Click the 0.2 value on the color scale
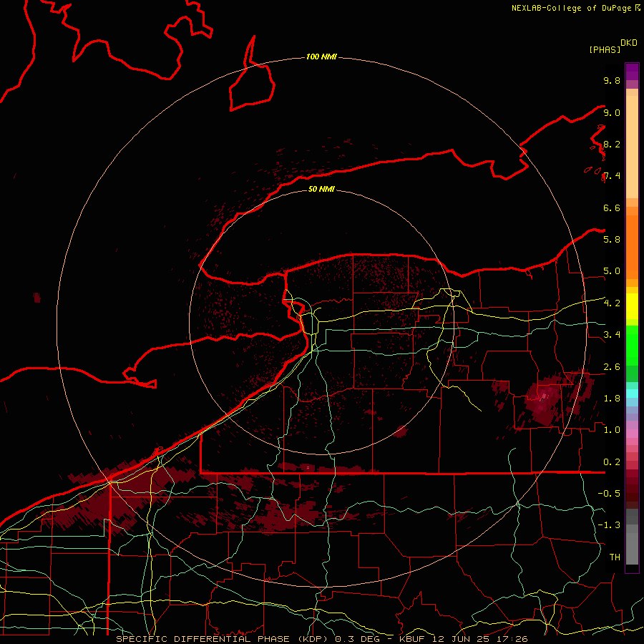The image size is (644, 644). click(x=612, y=462)
